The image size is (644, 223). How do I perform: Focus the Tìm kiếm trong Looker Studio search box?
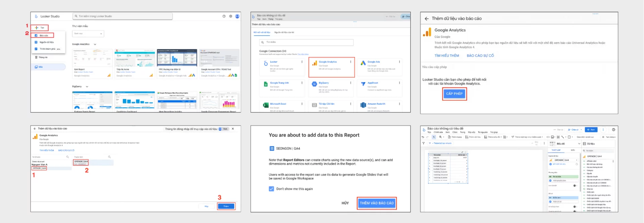point(122,16)
